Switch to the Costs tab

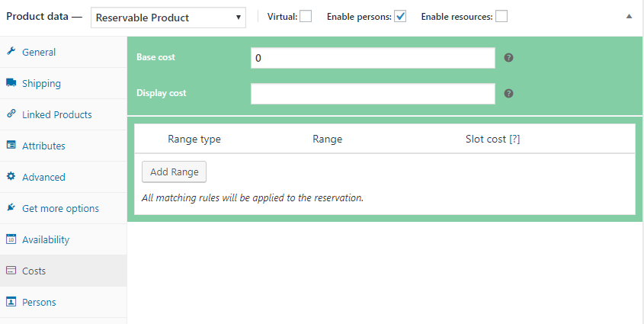coord(34,271)
